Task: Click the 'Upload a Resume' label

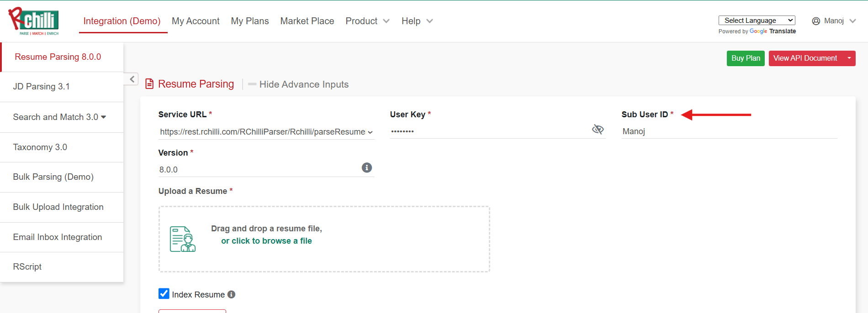Action: coord(193,191)
